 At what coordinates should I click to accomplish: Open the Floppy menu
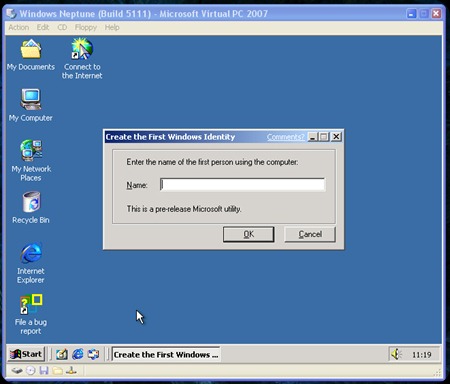pos(86,27)
